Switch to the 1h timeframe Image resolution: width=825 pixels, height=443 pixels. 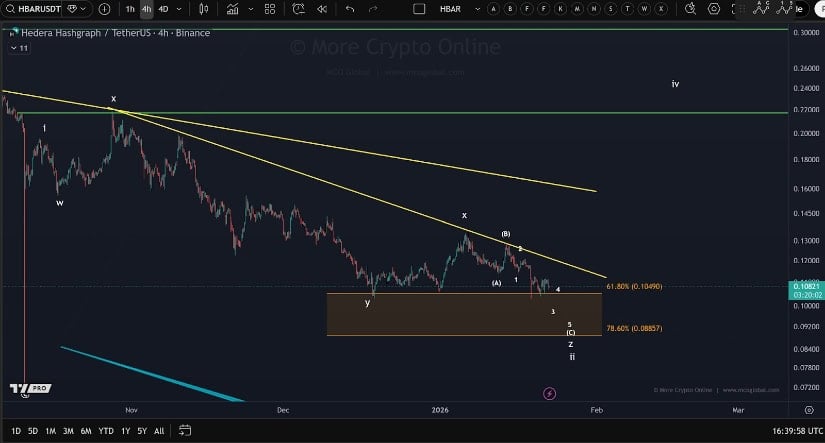[x=130, y=9]
